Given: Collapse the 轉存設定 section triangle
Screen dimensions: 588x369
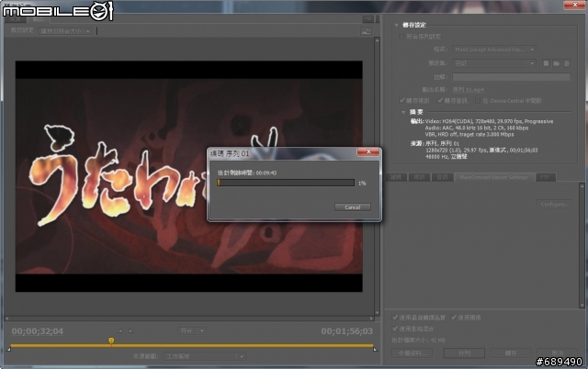Looking at the screenshot, I should coord(396,25).
